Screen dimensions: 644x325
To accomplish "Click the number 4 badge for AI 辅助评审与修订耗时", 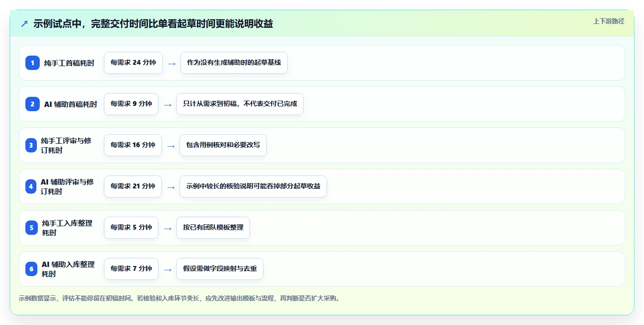I will pyautogui.click(x=31, y=186).
